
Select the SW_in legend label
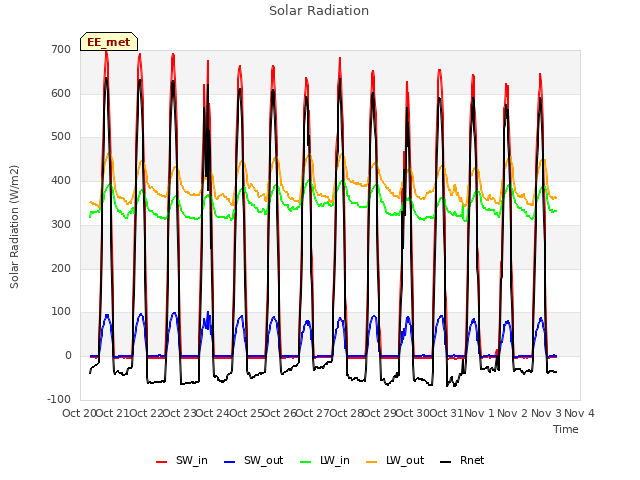point(192,460)
